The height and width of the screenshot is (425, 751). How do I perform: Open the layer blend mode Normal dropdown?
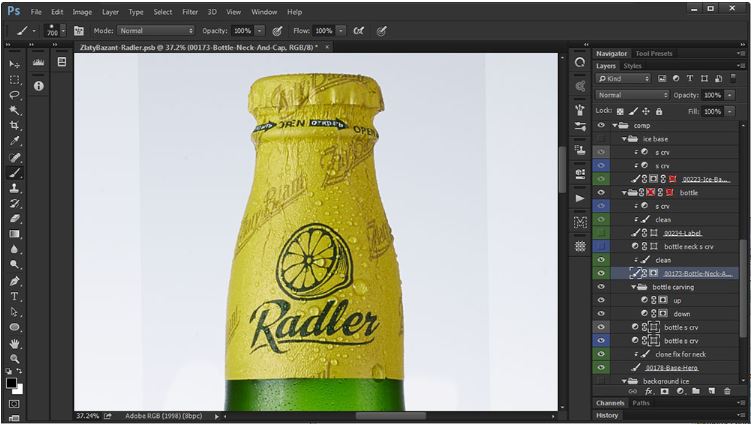(632, 95)
